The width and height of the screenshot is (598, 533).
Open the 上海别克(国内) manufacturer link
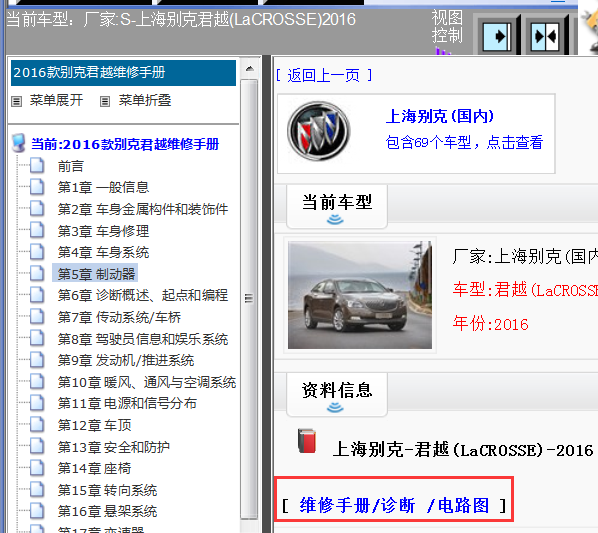click(440, 116)
